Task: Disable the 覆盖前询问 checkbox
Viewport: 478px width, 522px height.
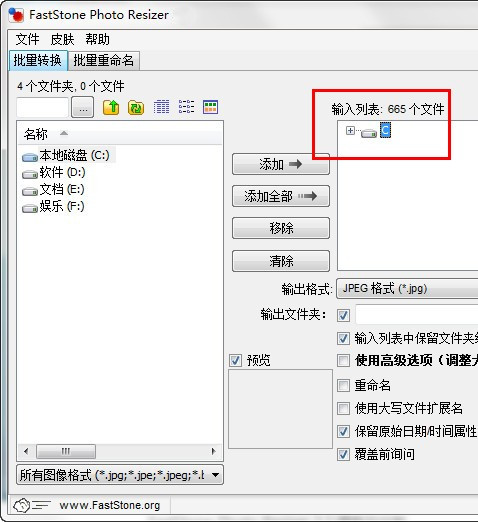Action: (343, 454)
